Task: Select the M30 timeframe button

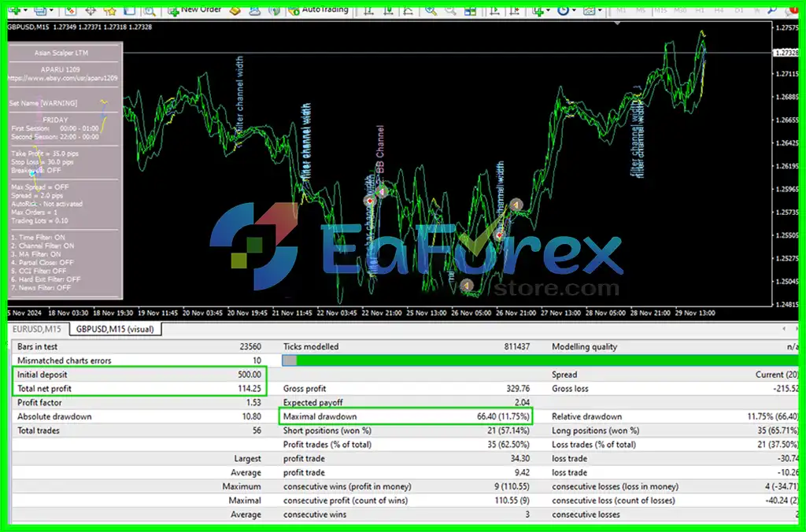Action: tap(680, 9)
